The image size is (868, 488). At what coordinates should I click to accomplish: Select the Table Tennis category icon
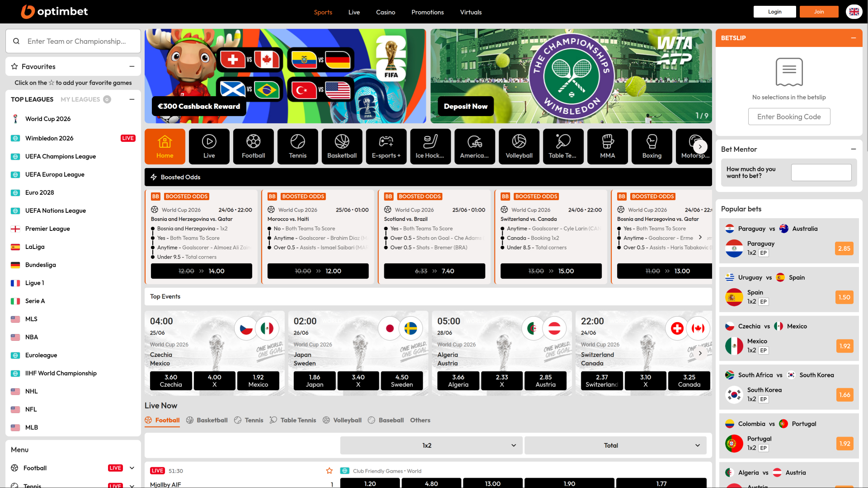pyautogui.click(x=563, y=146)
